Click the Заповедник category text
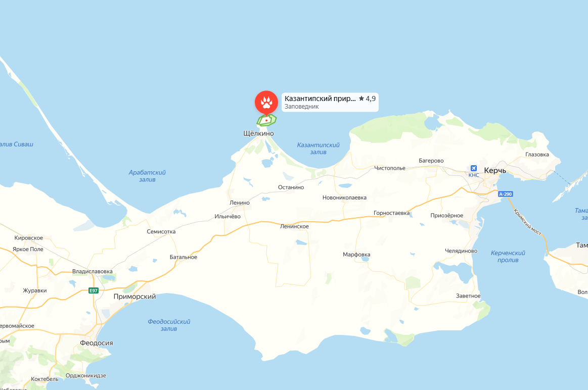The height and width of the screenshot is (390, 588). point(301,107)
